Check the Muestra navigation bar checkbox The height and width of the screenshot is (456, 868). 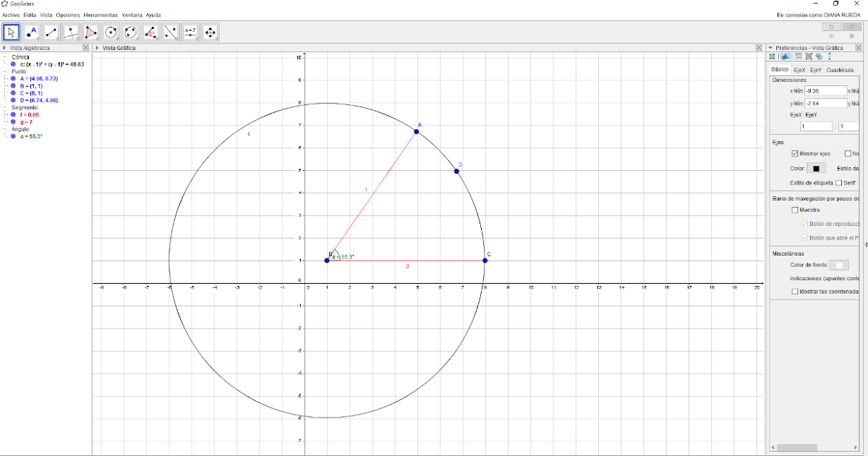tap(795, 211)
